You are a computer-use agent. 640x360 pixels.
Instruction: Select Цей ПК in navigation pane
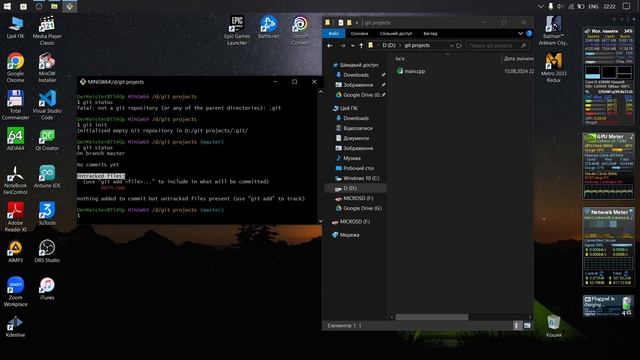345,108
